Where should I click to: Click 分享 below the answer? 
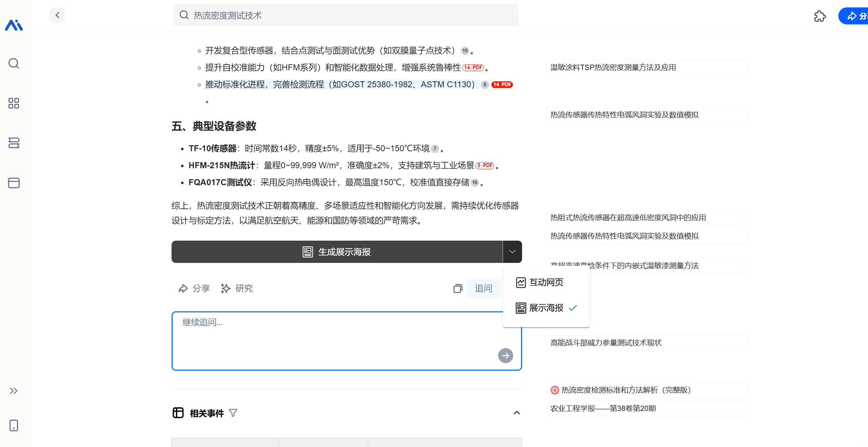tap(194, 288)
